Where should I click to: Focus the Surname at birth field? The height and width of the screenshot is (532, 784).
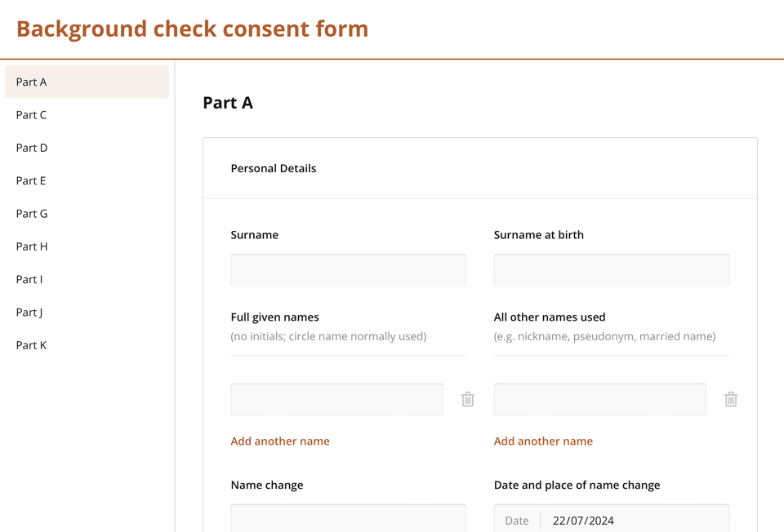click(x=611, y=270)
